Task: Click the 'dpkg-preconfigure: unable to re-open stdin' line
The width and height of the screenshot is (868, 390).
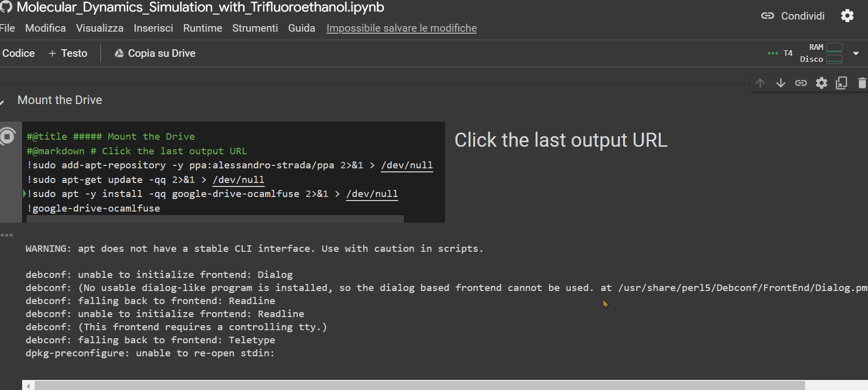Action: [150, 353]
